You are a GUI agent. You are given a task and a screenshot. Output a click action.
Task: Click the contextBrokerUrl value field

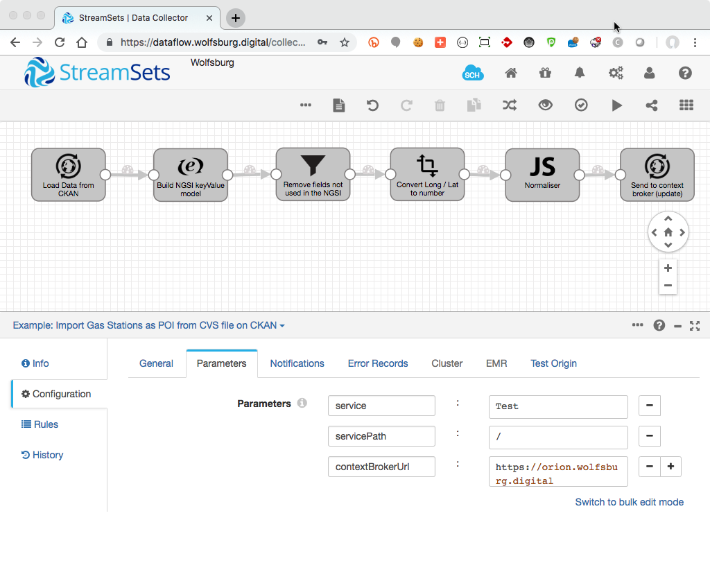[558, 472]
